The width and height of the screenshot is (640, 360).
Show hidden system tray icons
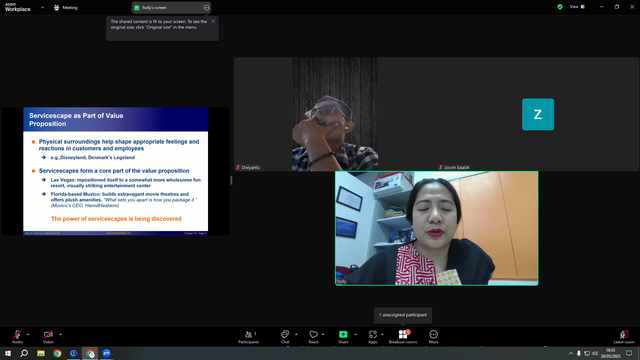571,353
